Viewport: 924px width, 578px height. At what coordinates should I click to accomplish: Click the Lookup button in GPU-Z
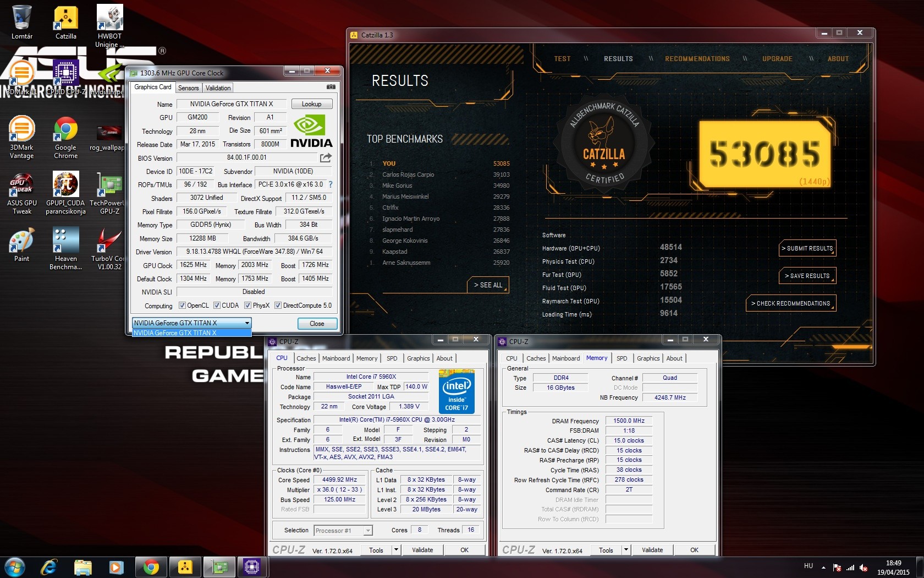[311, 104]
